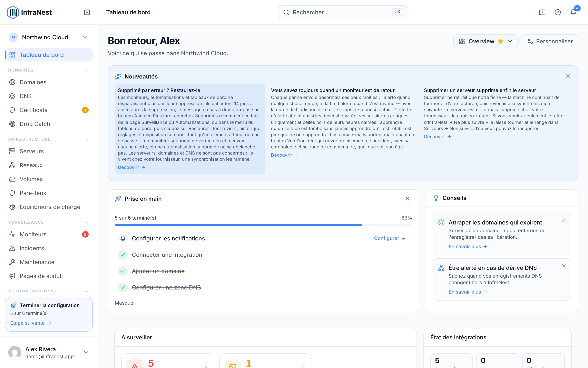Click the Personnaliser button

click(x=550, y=41)
